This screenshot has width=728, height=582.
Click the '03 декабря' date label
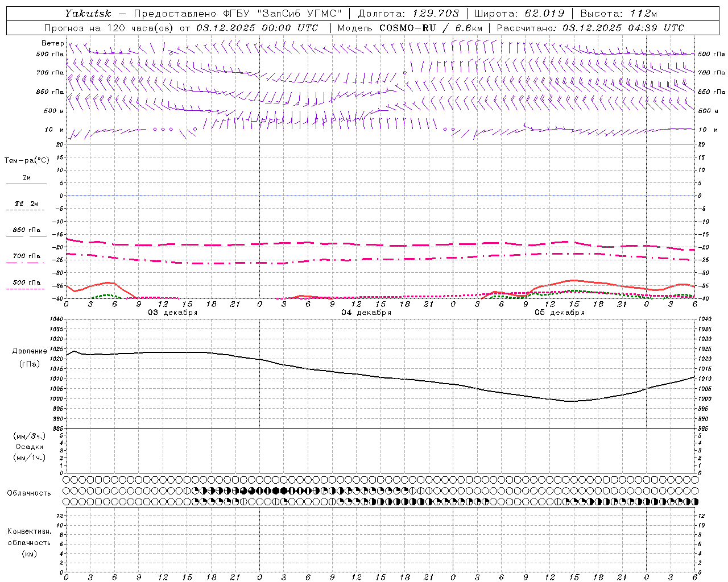point(173,313)
